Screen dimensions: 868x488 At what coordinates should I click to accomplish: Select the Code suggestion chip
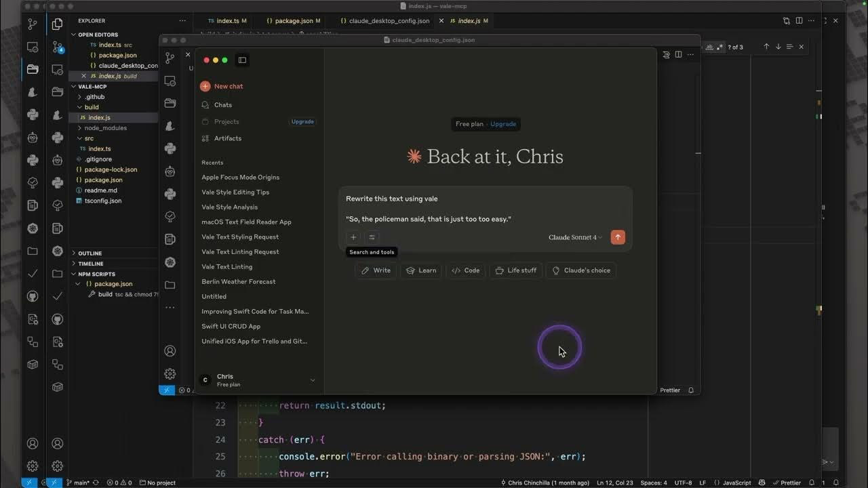[465, 270]
